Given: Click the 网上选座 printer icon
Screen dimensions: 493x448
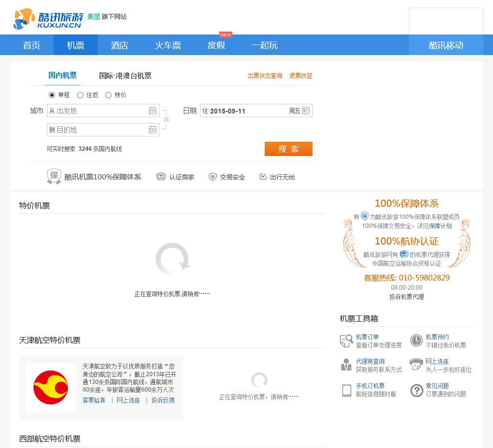Looking at the screenshot, I should click(x=416, y=364).
